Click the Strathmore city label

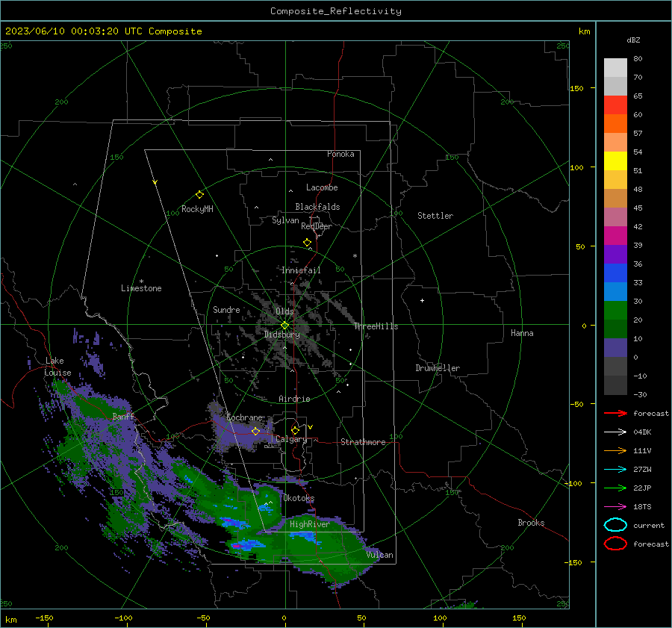click(363, 442)
